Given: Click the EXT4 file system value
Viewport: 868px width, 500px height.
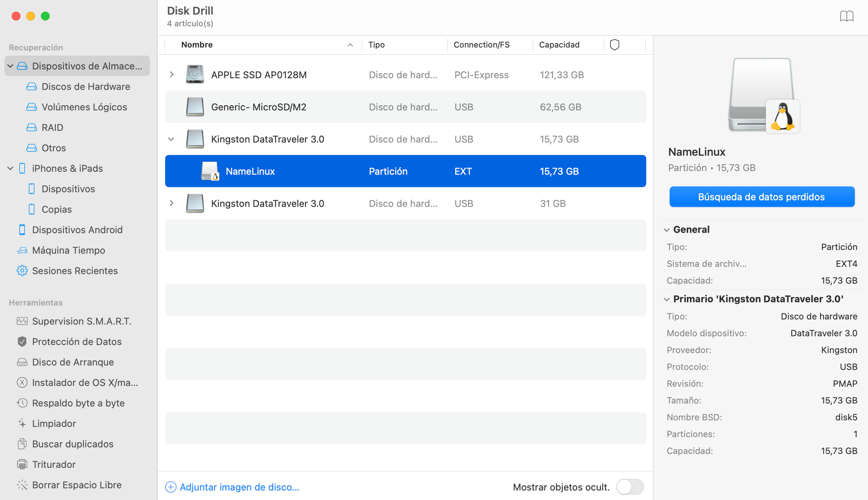Looking at the screenshot, I should tap(846, 264).
